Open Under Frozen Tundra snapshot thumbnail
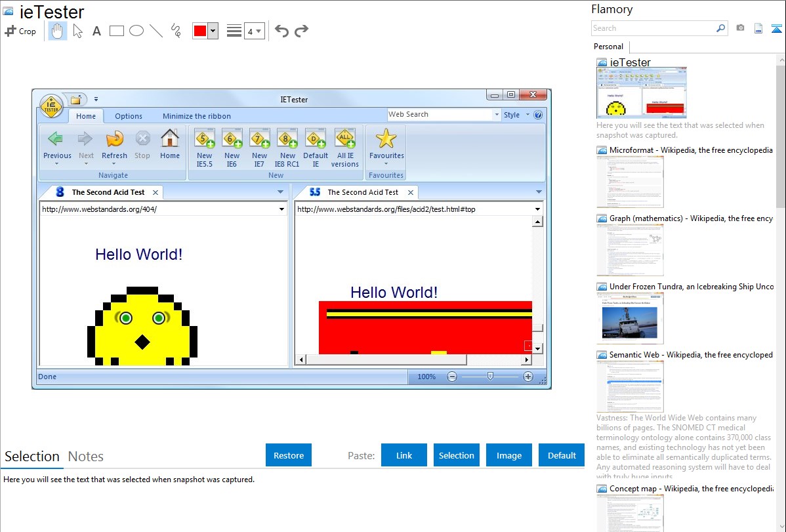The height and width of the screenshot is (532, 786). click(x=630, y=319)
